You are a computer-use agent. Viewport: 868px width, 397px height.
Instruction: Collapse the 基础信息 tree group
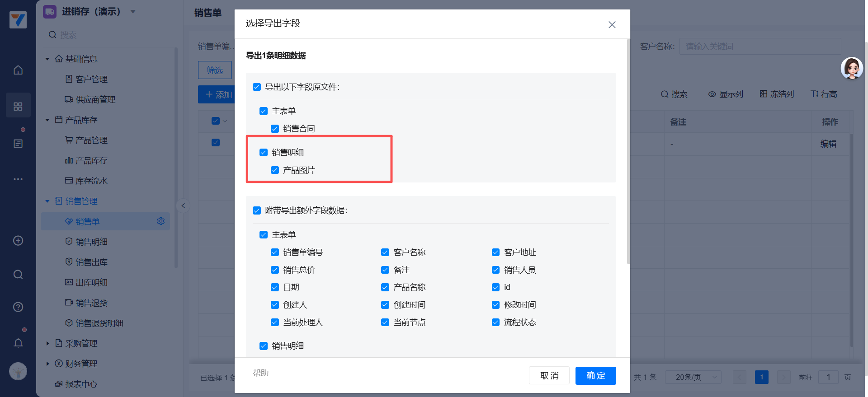tap(47, 59)
